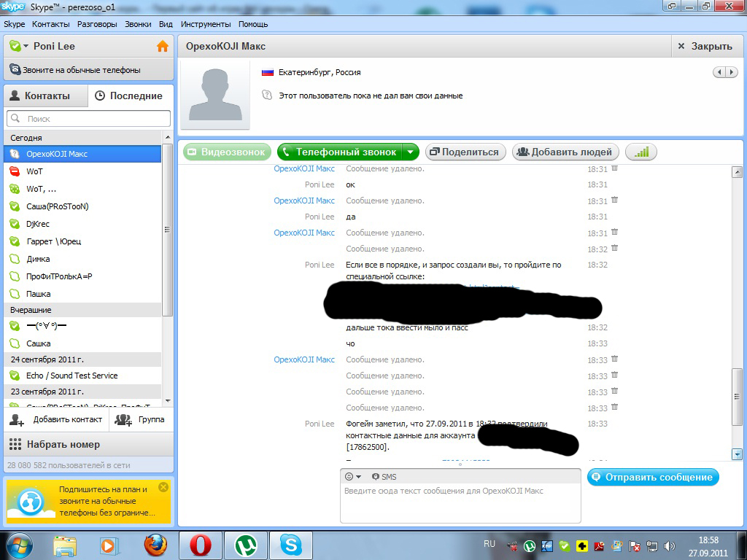
Task: Dismiss the yellow subscription ad banner
Action: (x=163, y=486)
